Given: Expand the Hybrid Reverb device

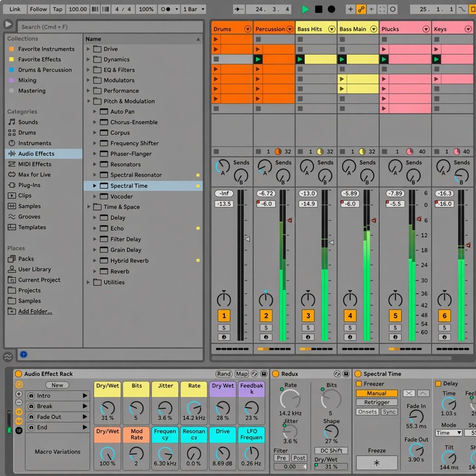Looking at the screenshot, I should tap(95, 261).
